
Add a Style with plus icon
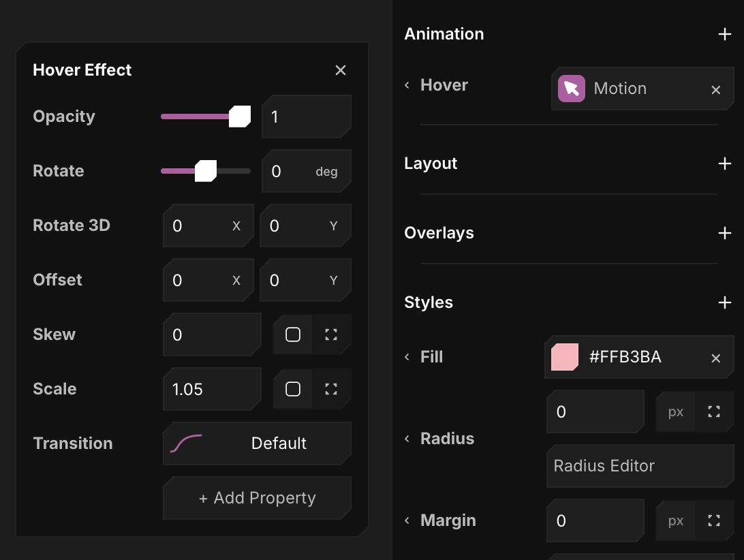(x=724, y=302)
